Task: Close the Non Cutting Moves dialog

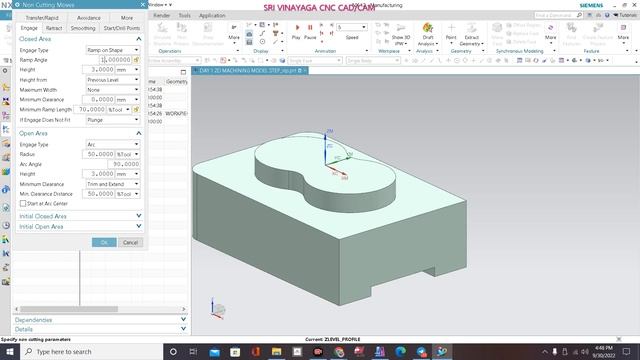Action: (142, 4)
